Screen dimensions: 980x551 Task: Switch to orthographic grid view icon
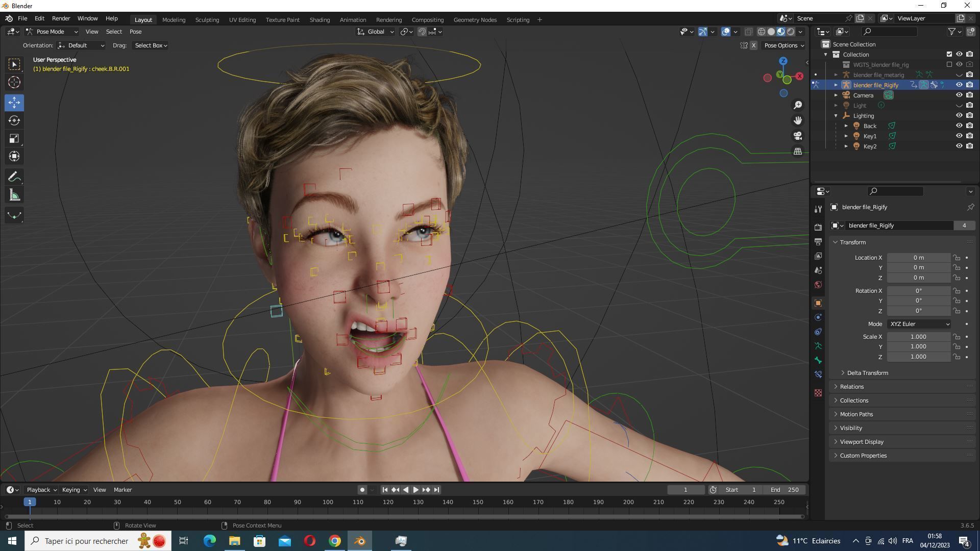click(798, 152)
